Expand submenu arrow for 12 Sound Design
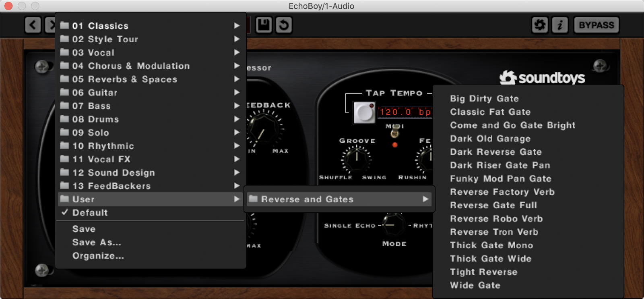This screenshot has height=299, width=644. pos(237,172)
